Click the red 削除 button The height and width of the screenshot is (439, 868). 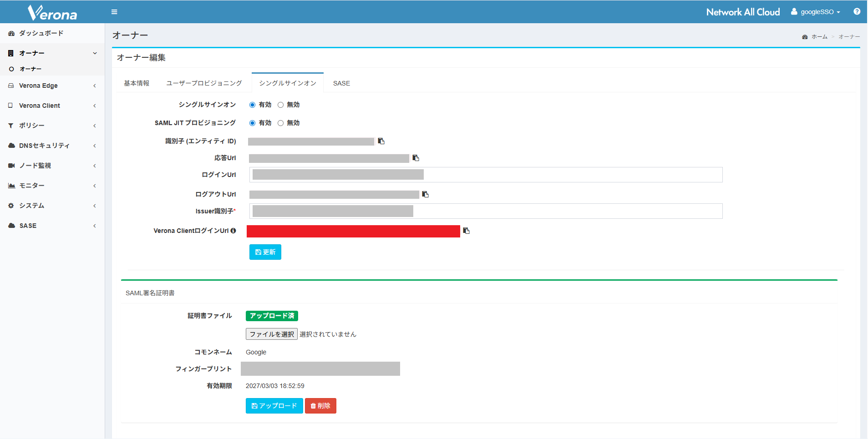(x=320, y=406)
